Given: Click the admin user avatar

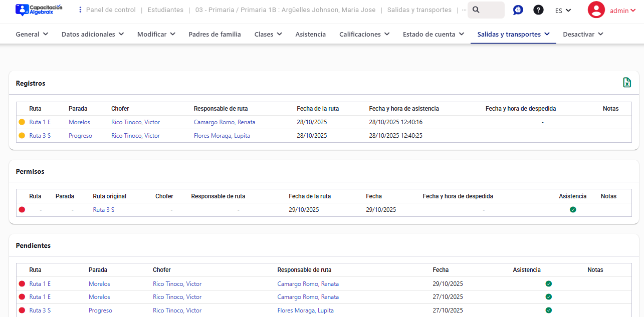Looking at the screenshot, I should tap(596, 10).
